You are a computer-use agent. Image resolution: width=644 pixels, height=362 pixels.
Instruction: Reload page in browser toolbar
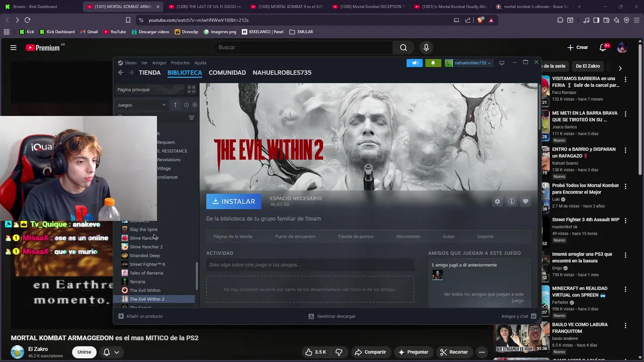pos(27,20)
